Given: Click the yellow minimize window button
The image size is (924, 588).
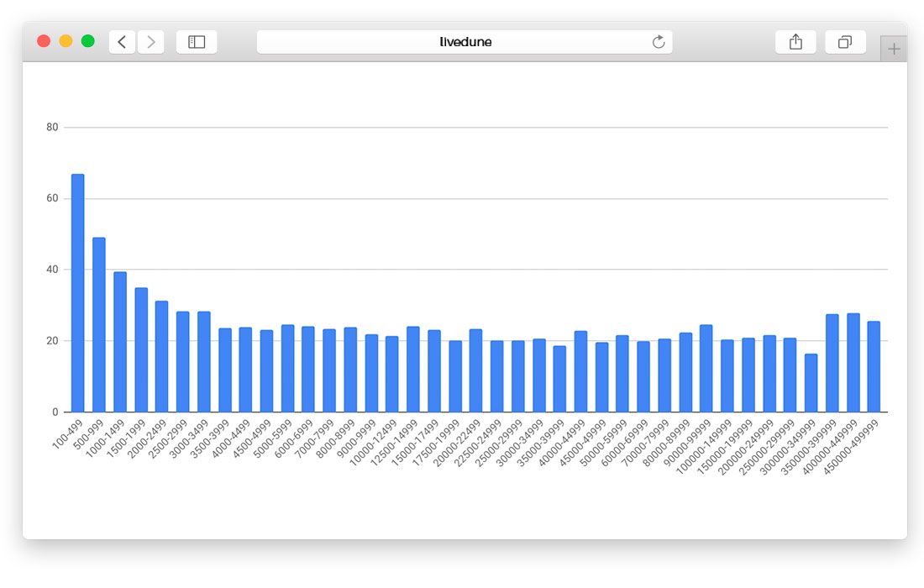Looking at the screenshot, I should point(66,41).
